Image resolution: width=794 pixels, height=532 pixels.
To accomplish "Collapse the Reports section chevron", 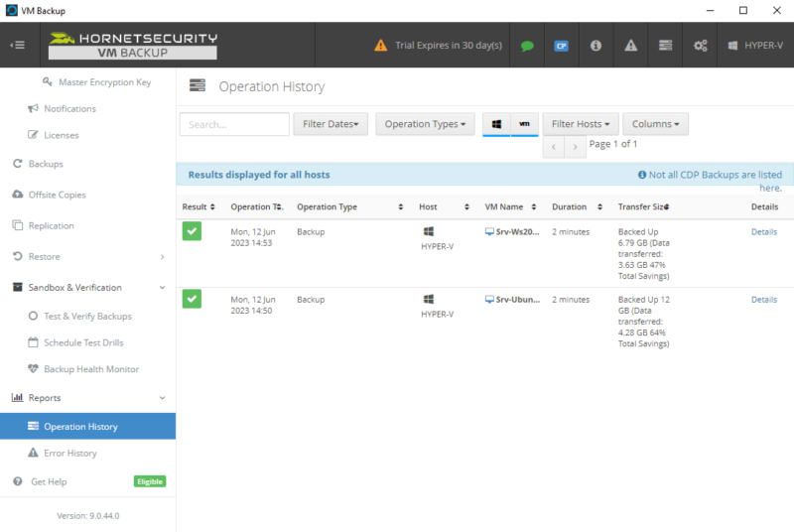I will click(x=162, y=398).
